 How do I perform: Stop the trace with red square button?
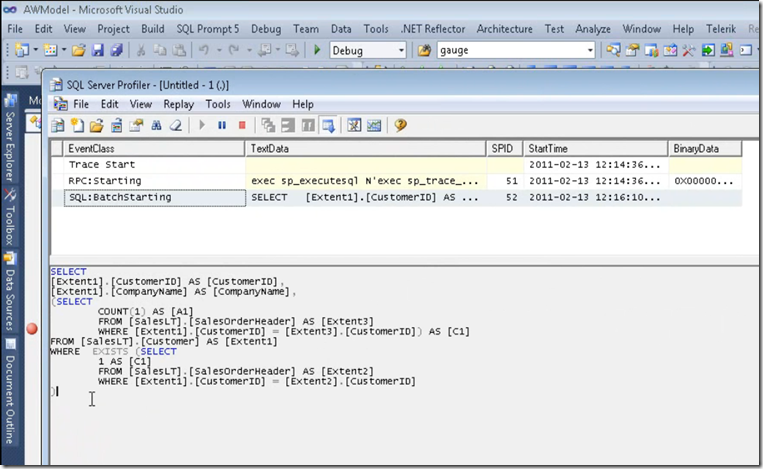[x=242, y=126]
